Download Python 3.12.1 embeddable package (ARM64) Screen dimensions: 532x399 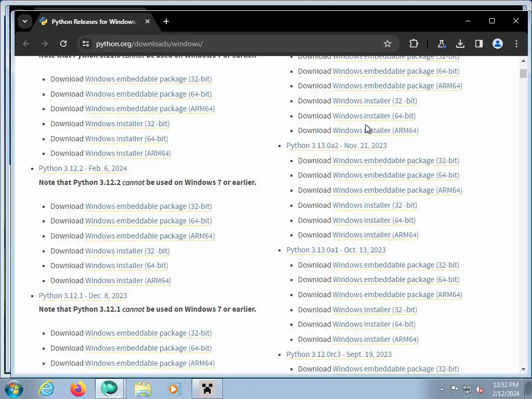(150, 363)
